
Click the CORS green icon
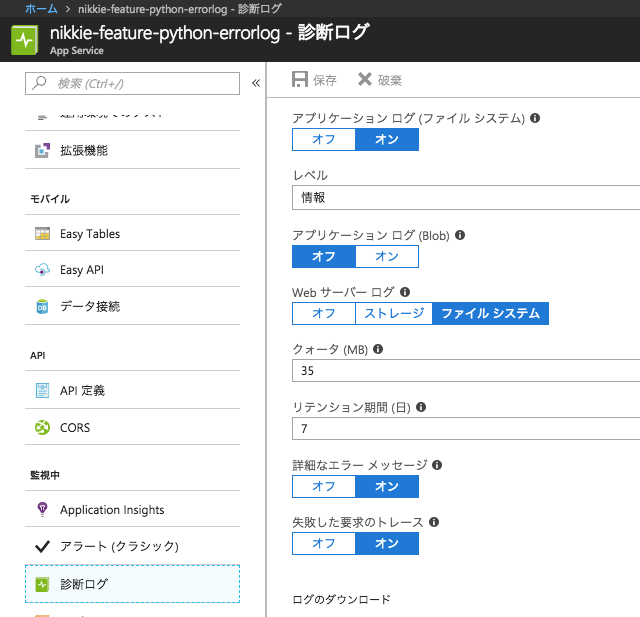point(42,428)
